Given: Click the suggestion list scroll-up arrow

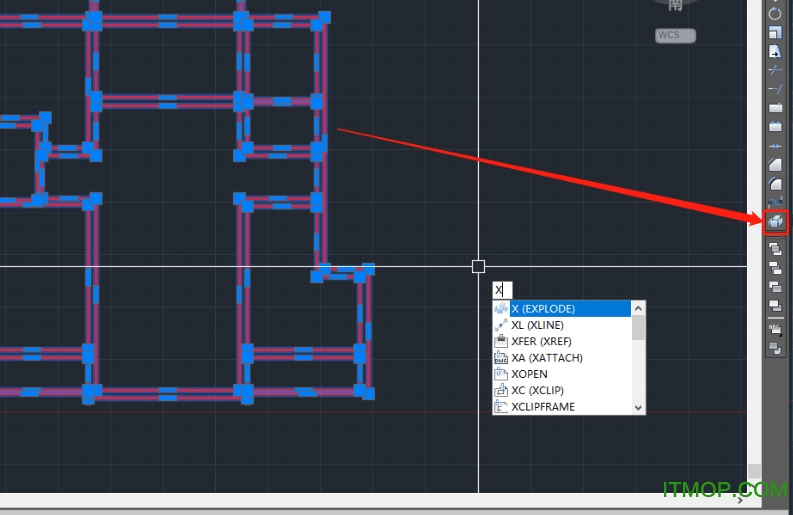Looking at the screenshot, I should [638, 308].
